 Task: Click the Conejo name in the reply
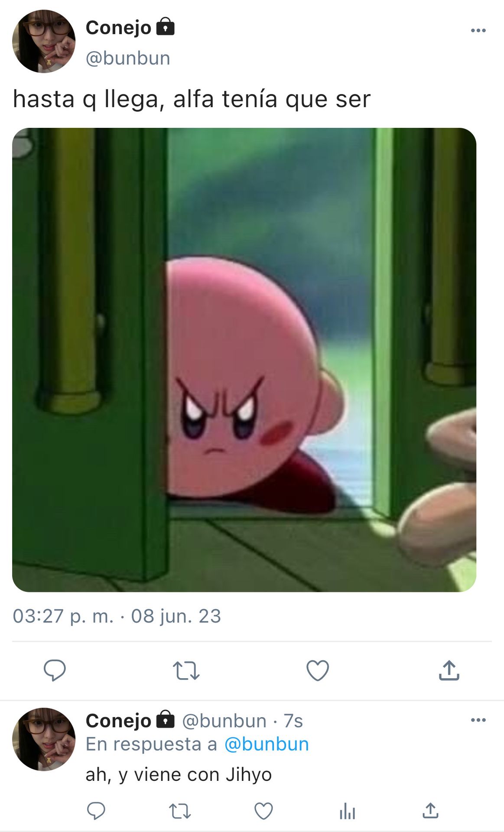click(118, 721)
